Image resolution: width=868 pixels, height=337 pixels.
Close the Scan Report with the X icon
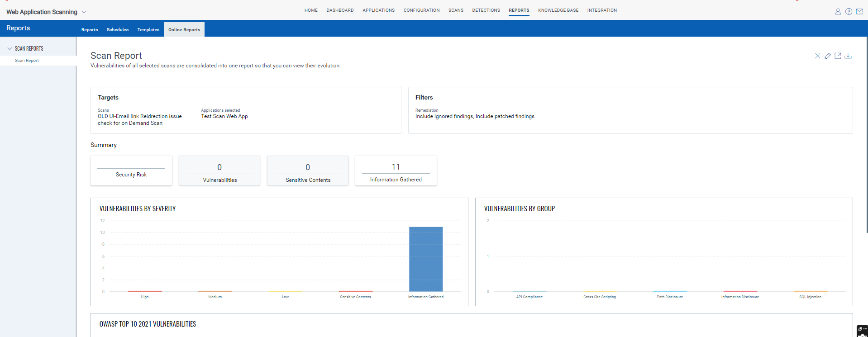coord(817,56)
